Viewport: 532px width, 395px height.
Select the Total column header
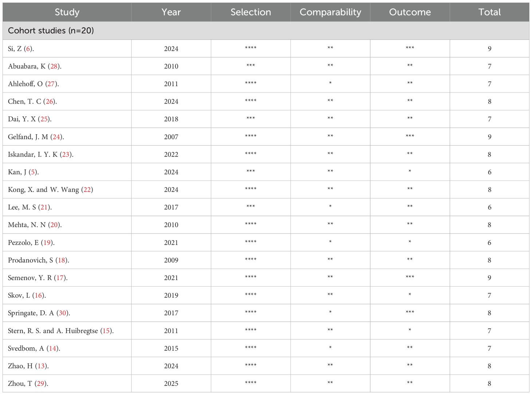(489, 12)
